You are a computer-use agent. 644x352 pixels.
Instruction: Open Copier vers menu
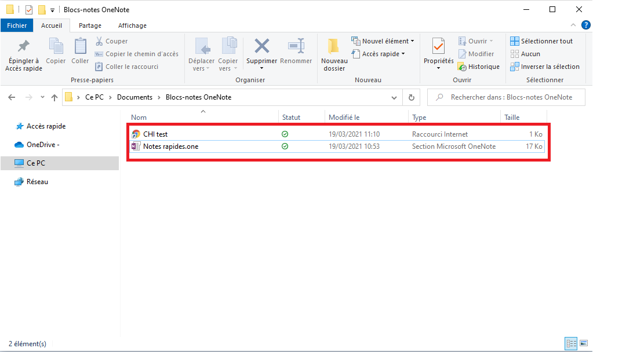pyautogui.click(x=228, y=55)
